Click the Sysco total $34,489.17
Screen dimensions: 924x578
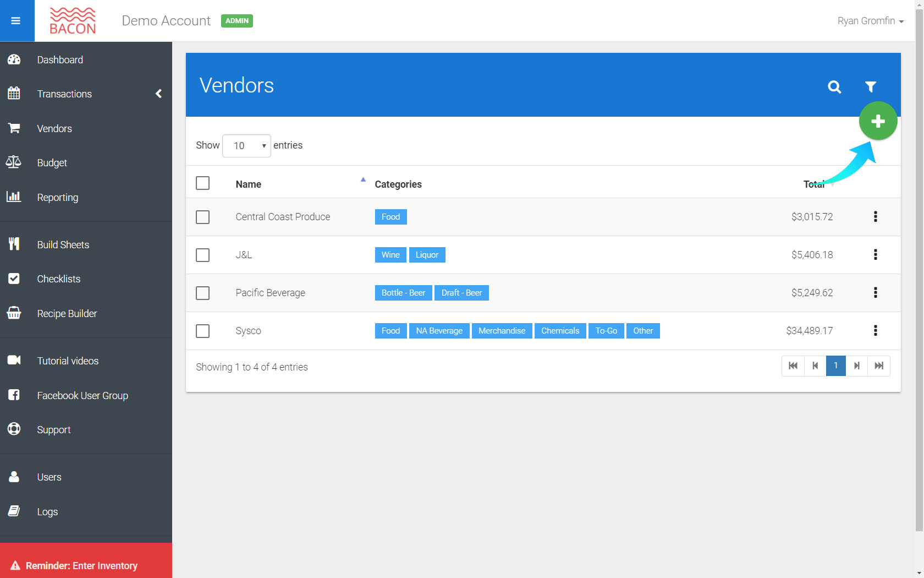[x=809, y=331]
